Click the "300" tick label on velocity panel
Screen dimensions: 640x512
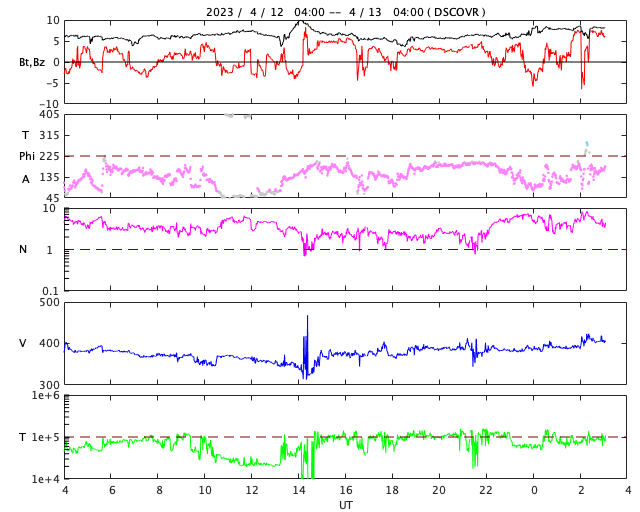tap(49, 385)
